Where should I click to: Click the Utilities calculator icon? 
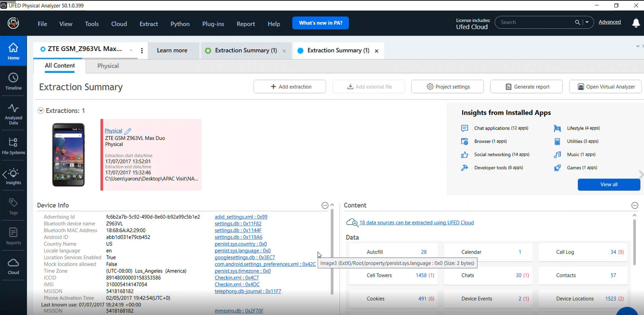tap(557, 141)
